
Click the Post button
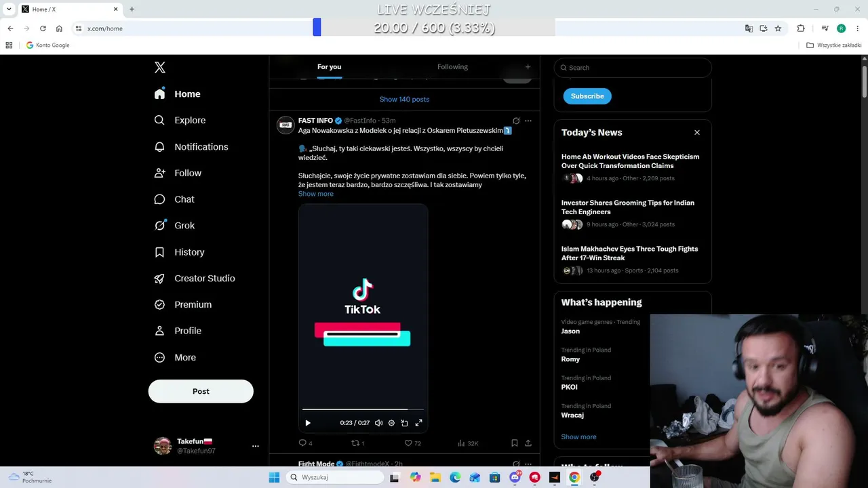point(201,391)
